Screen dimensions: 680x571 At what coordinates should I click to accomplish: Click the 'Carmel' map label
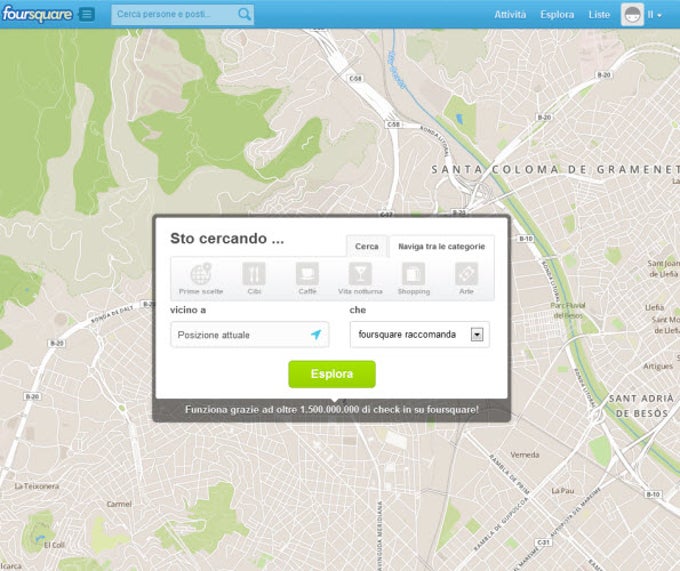coord(119,504)
